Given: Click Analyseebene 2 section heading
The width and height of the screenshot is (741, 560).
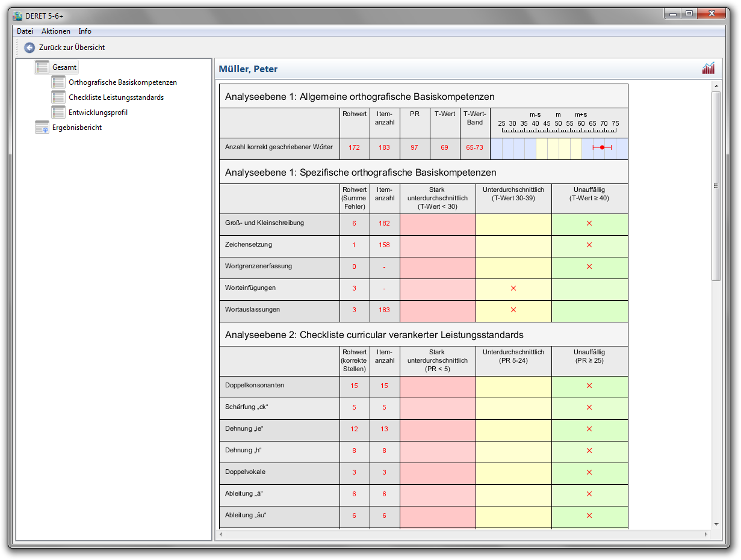Looking at the screenshot, I should 374,335.
